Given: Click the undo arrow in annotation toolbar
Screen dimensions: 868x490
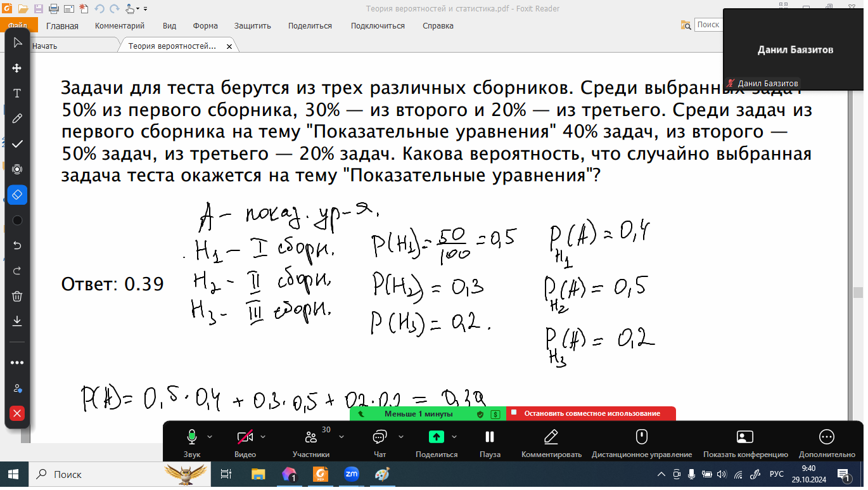Looking at the screenshot, I should (17, 245).
